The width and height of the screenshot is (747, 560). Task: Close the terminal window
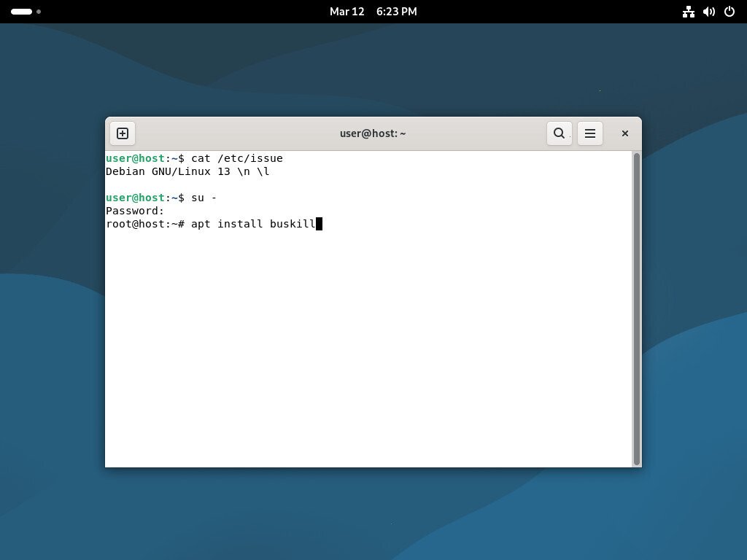tap(624, 133)
